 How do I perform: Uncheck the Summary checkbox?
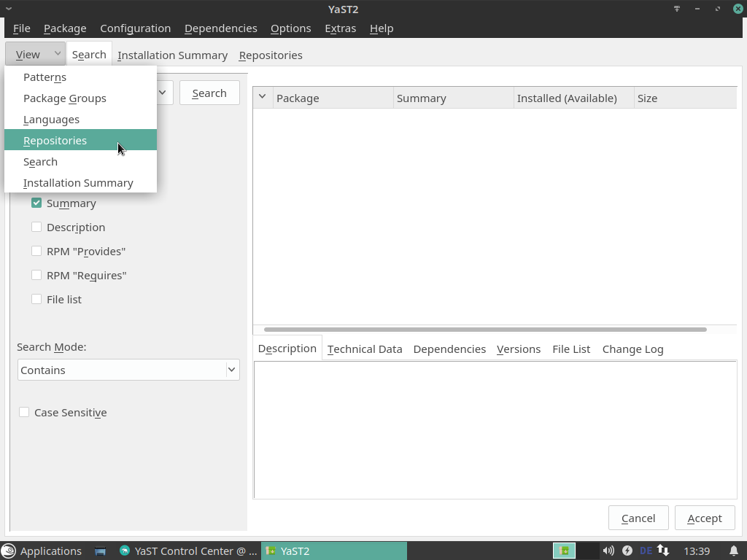[36, 203]
